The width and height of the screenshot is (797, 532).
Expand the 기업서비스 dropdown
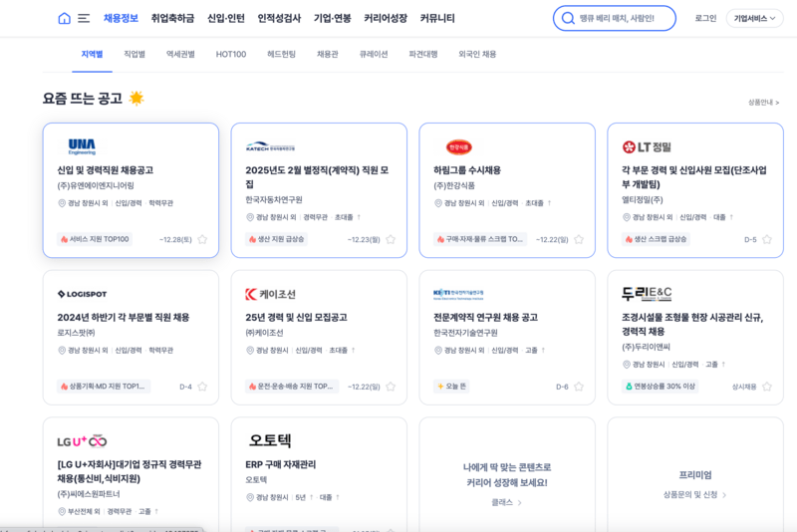point(754,18)
